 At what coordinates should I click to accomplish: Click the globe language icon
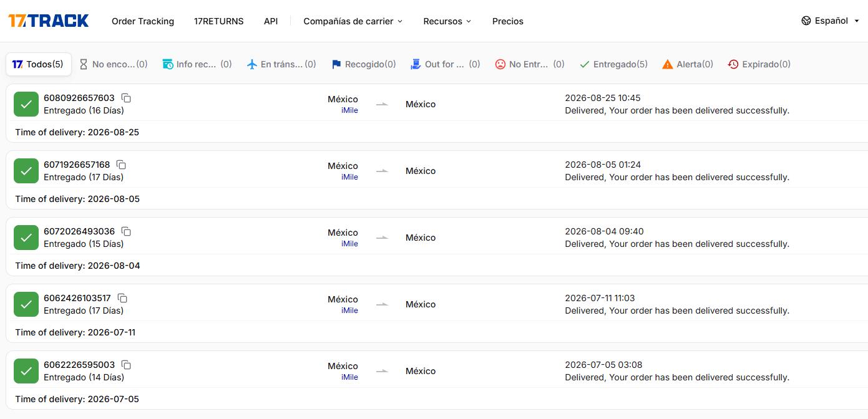pos(806,21)
